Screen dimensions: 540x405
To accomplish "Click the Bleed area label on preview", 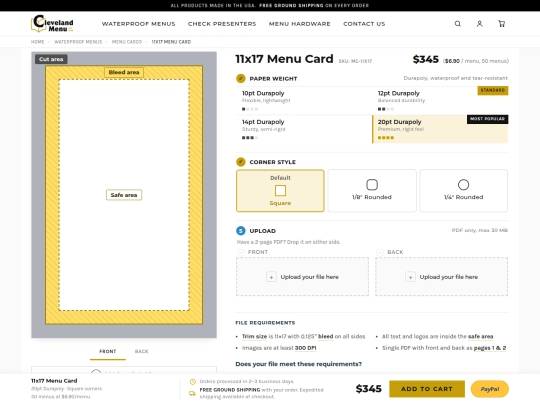I will point(124,72).
